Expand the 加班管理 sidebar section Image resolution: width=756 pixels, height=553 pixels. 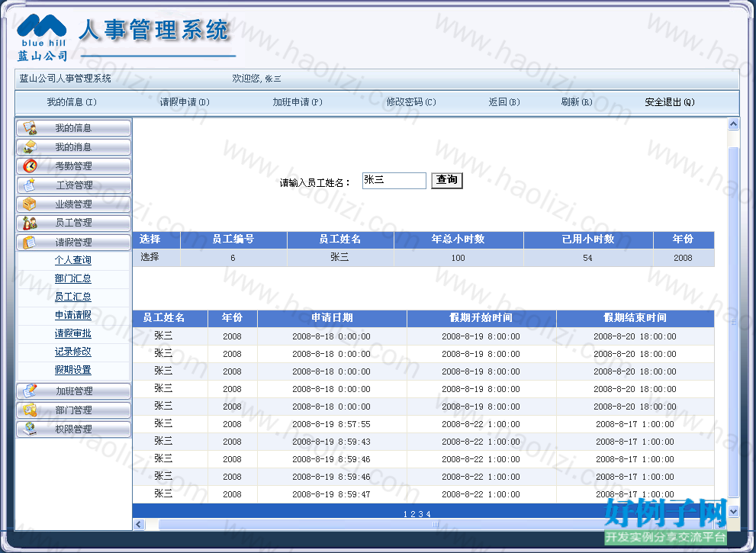(x=74, y=391)
